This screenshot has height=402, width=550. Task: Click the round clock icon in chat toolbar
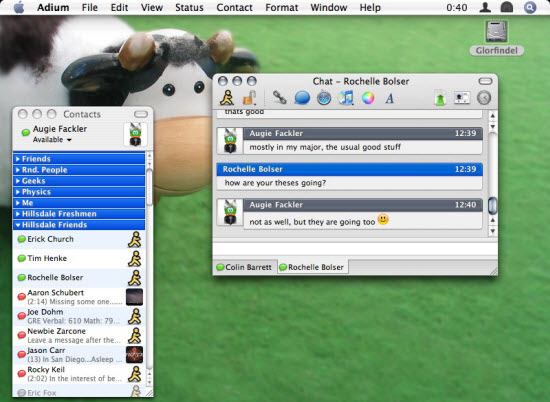(484, 98)
